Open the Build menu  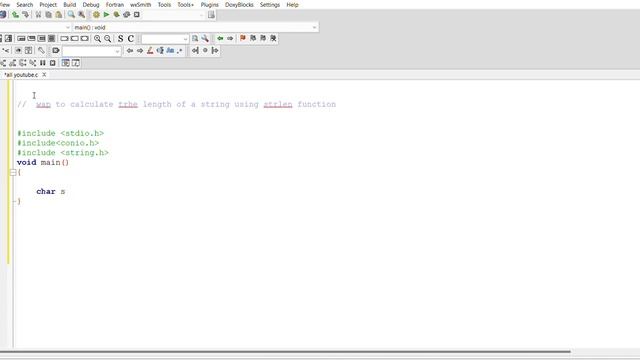[x=69, y=4]
